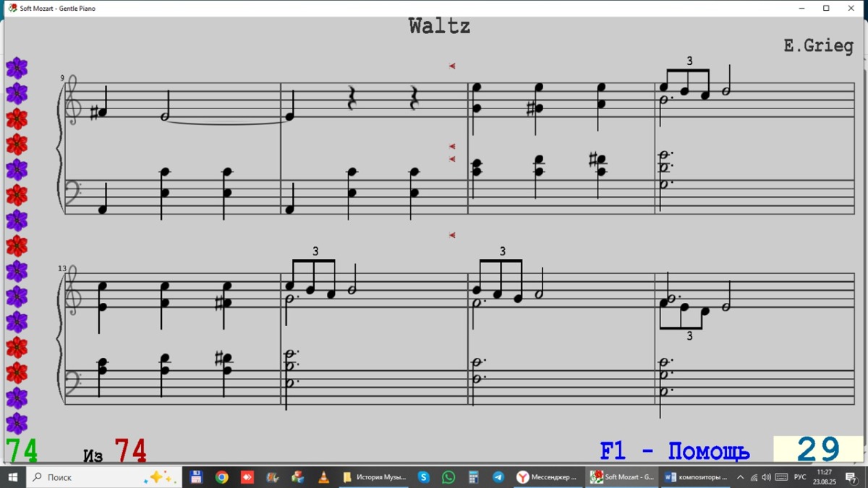
Task: Click the blue counter showing 29
Action: (818, 449)
